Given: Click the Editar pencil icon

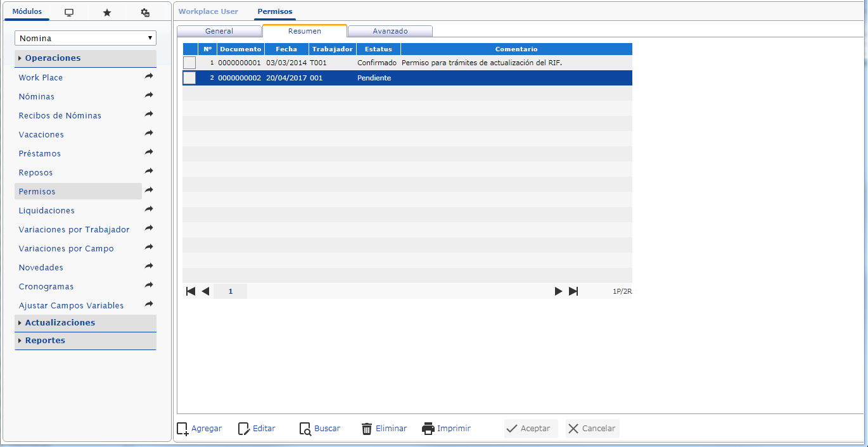Looking at the screenshot, I should point(244,429).
